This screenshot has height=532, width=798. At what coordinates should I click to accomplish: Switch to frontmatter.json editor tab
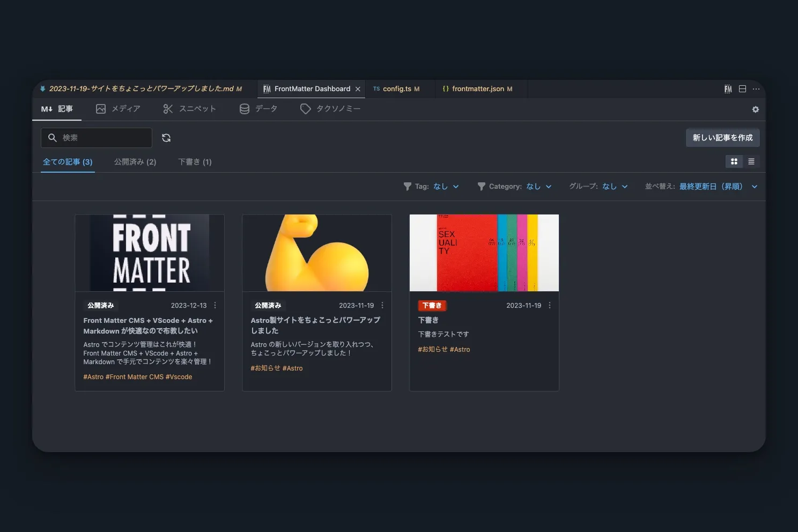(482, 89)
